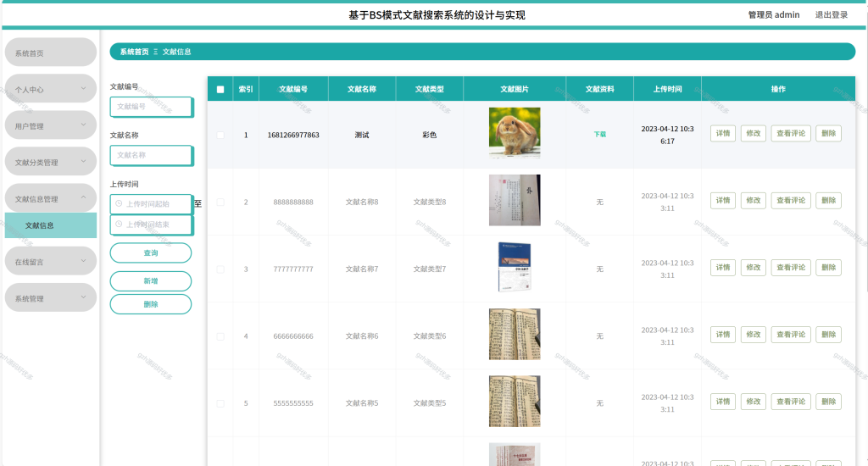Open 系统首页 in the sidebar
The image size is (868, 466).
click(51, 53)
